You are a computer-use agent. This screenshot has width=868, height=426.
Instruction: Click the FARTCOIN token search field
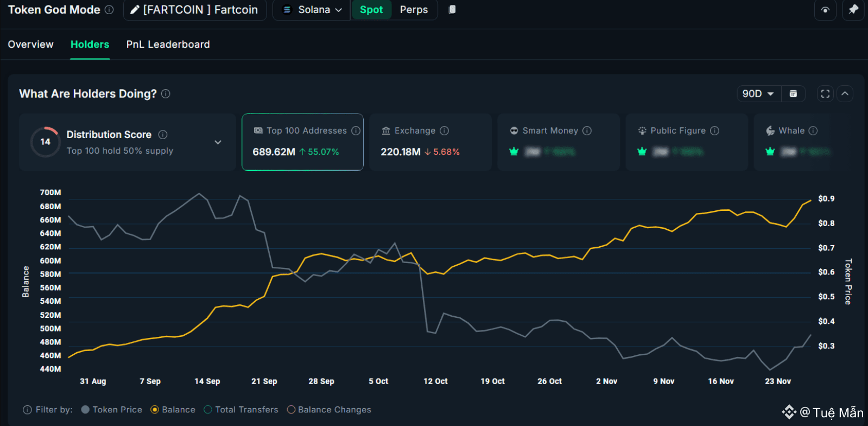195,10
